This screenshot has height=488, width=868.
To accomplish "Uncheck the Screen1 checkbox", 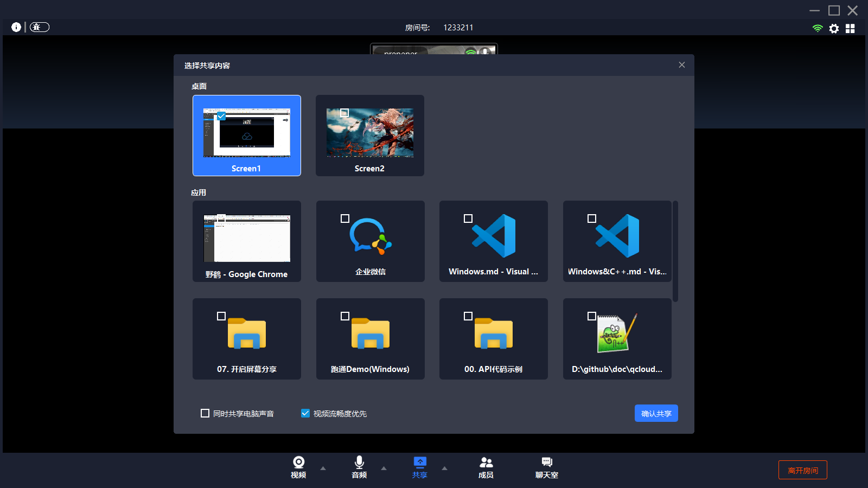I will point(221,115).
